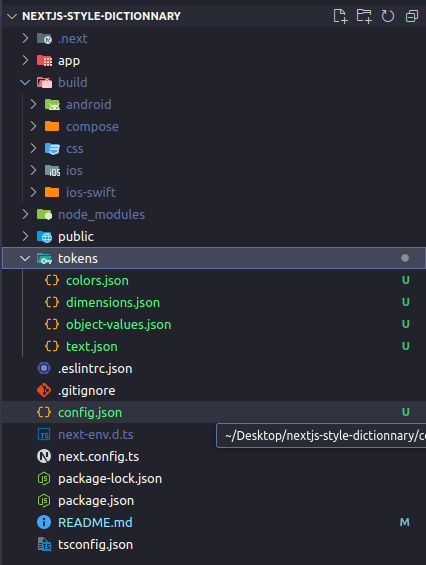The image size is (426, 565).
Task: Click the ios-swift folder icon
Action: tap(52, 192)
